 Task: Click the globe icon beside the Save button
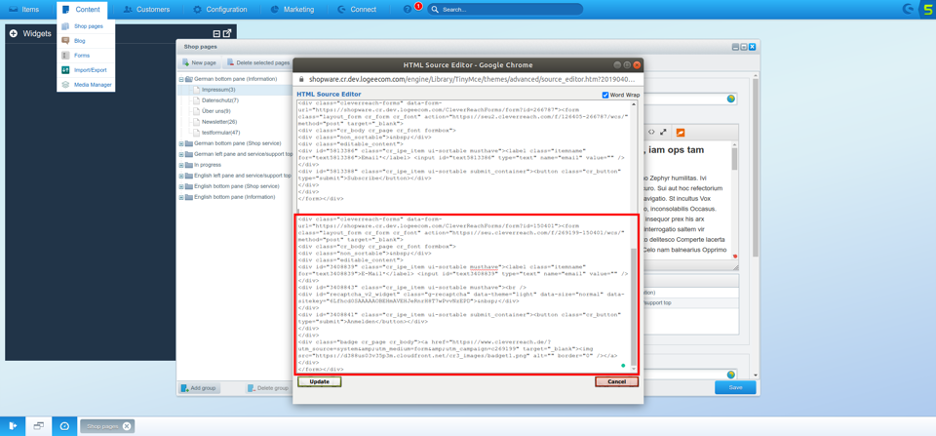pyautogui.click(x=731, y=373)
